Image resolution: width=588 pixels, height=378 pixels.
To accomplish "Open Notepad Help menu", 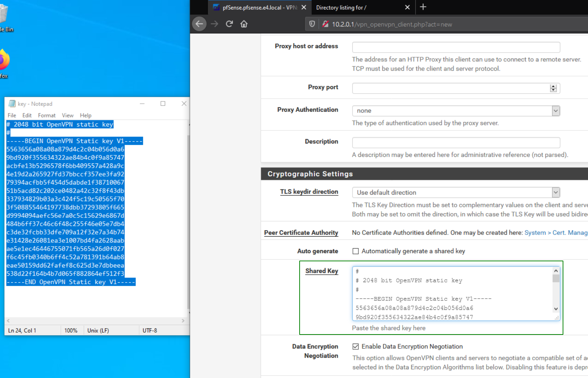I will coord(86,115).
